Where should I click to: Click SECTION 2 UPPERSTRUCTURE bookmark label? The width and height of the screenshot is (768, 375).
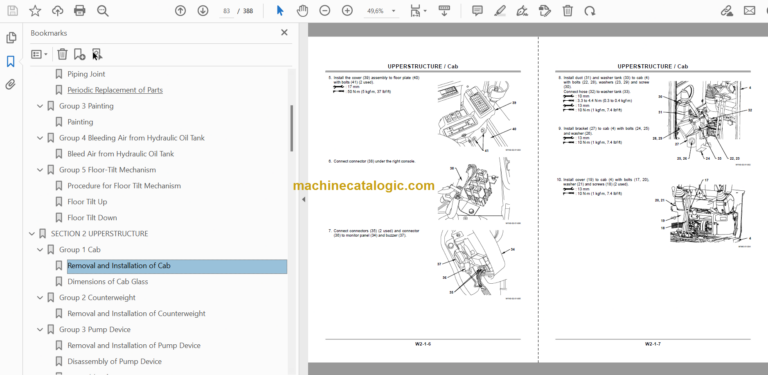99,234
